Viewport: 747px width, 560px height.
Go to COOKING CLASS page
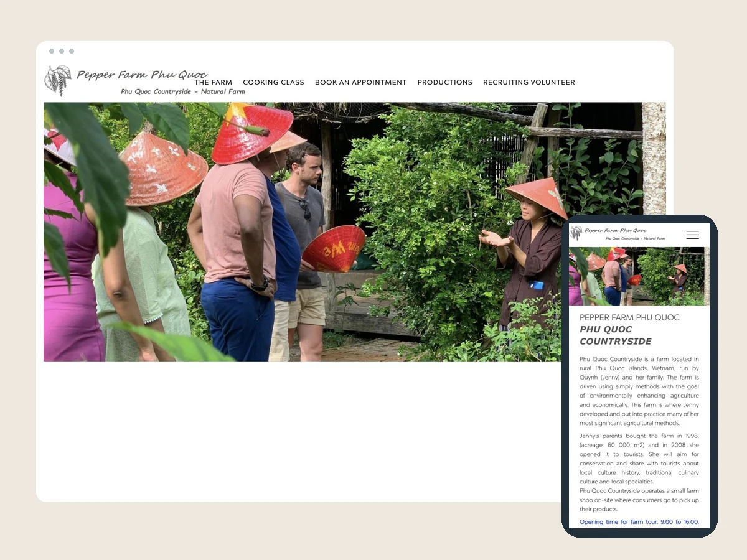tap(274, 82)
